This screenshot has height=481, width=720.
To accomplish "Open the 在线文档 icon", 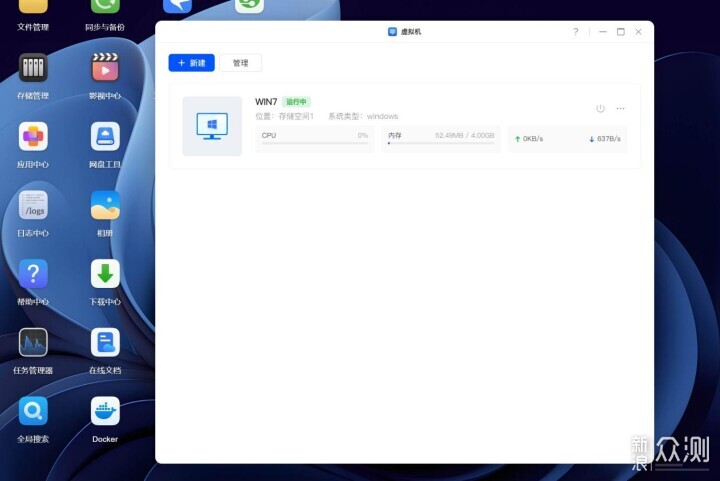I will (x=105, y=342).
